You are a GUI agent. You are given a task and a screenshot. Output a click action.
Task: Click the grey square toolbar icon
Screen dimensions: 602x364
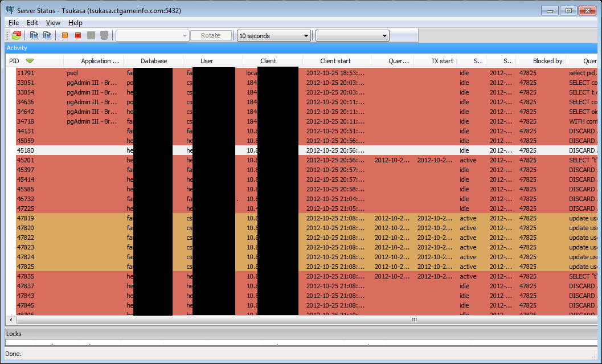coord(91,35)
